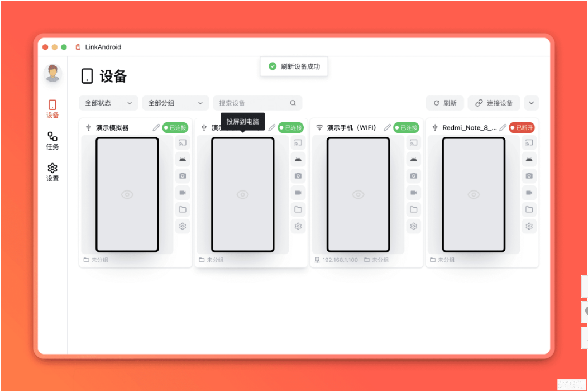This screenshot has height=392, width=588.
Task: Open the 全部状态 status filter dropdown
Action: pos(108,103)
